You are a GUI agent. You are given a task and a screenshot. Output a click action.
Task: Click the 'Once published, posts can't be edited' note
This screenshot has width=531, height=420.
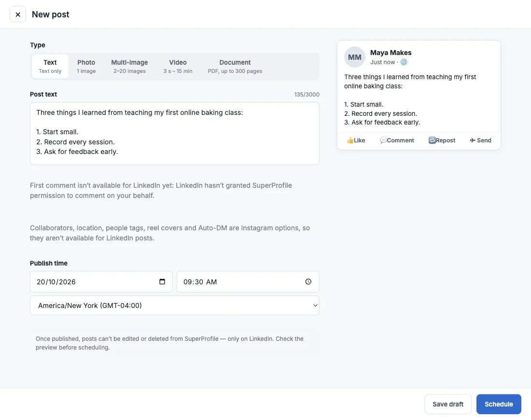[169, 343]
